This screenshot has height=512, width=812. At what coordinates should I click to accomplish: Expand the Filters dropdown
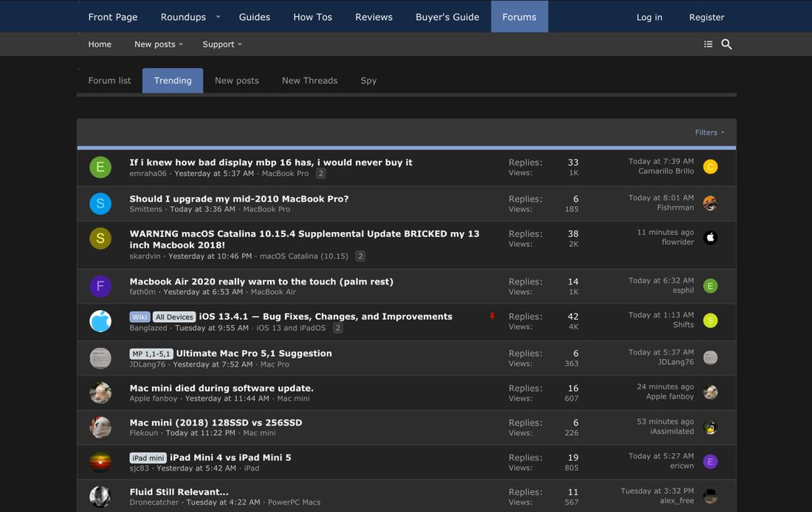pyautogui.click(x=709, y=132)
